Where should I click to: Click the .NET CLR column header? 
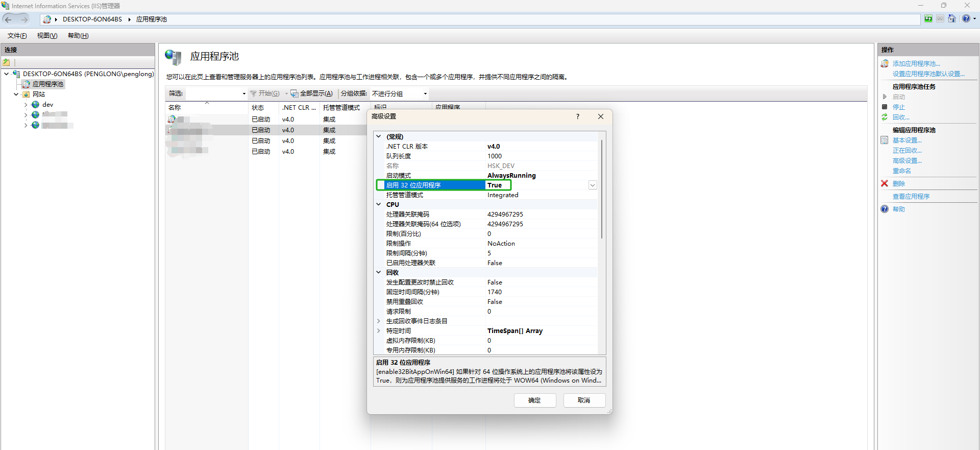click(x=299, y=108)
